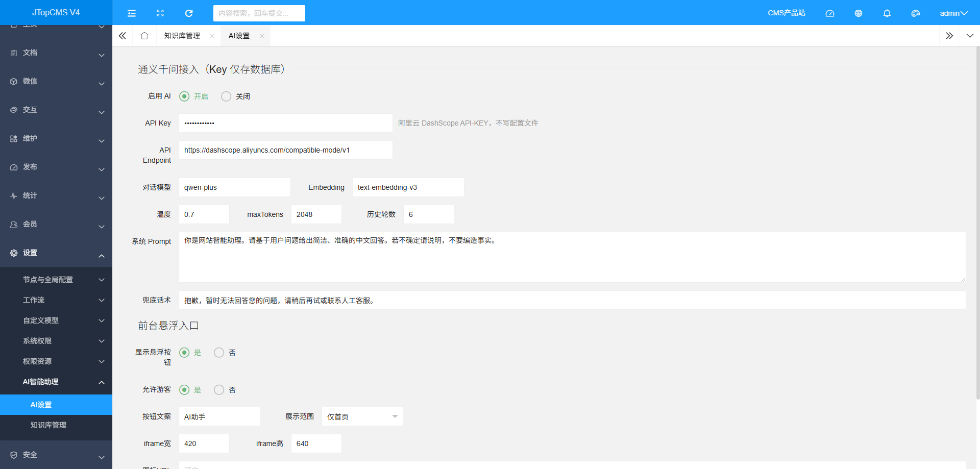
Task: Open the admin user dropdown
Action: click(x=953, y=13)
